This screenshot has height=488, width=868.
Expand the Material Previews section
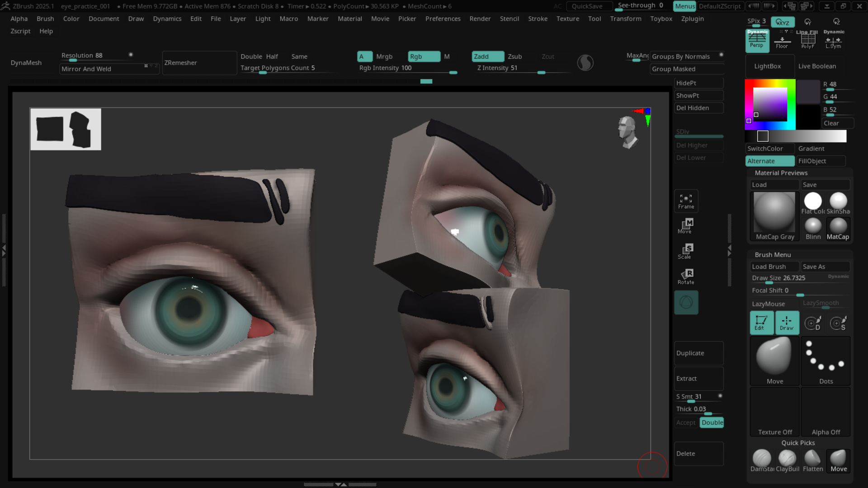(x=781, y=173)
